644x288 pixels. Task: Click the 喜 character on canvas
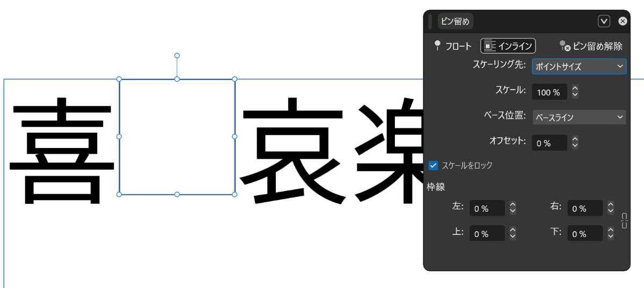(x=62, y=150)
